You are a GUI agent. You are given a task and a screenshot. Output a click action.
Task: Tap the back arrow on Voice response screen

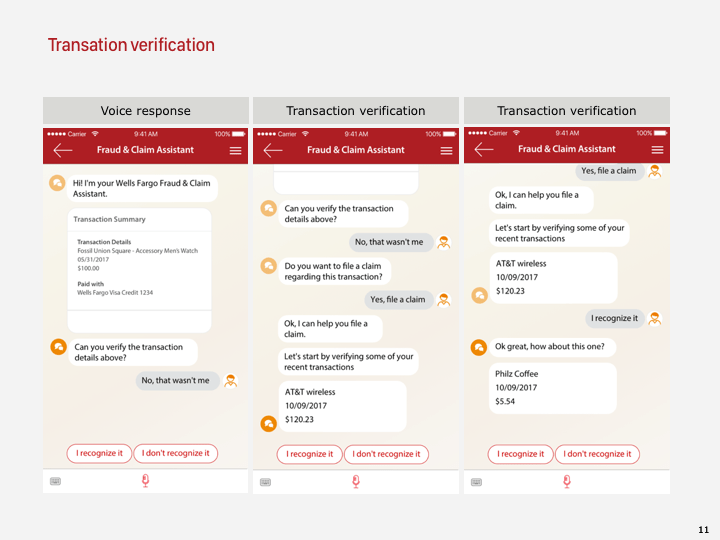click(x=63, y=150)
